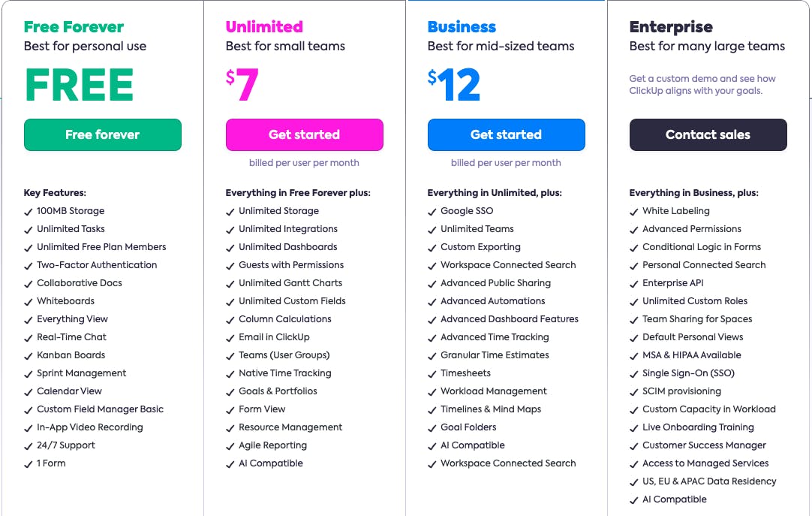
Task: Click the Free Forever plan heading
Action: (74, 26)
